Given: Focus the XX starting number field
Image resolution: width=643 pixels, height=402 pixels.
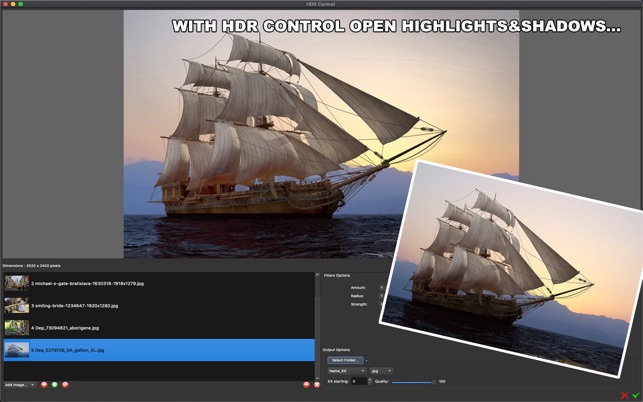Looking at the screenshot, I should (359, 381).
